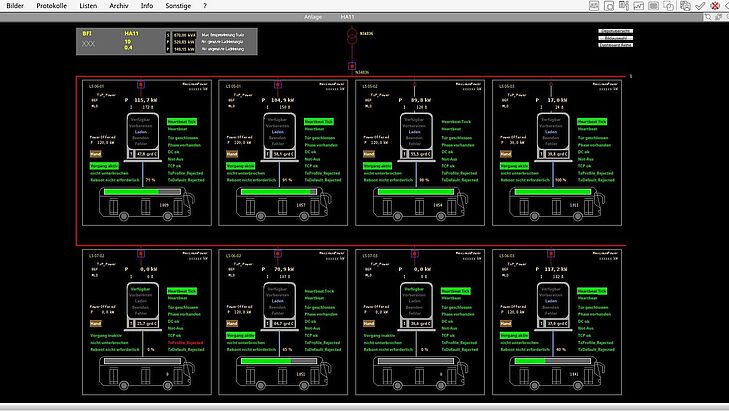Open the Bilder menu
Viewport: 729px width, 411px height.
coord(15,5)
